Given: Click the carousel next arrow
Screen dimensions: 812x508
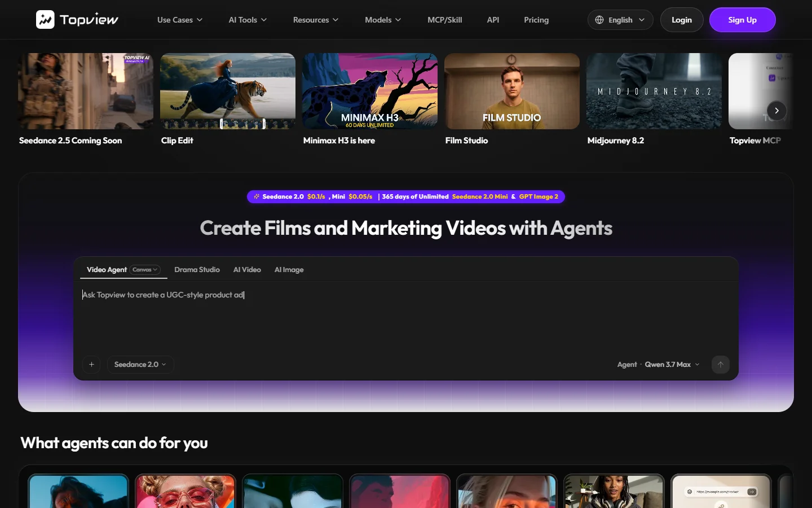Looking at the screenshot, I should [776, 111].
